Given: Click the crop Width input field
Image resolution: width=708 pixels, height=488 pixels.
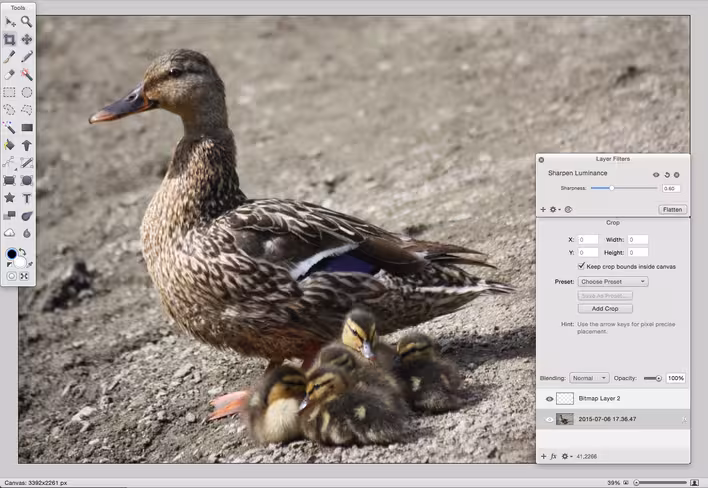Looking at the screenshot, I should tap(638, 239).
